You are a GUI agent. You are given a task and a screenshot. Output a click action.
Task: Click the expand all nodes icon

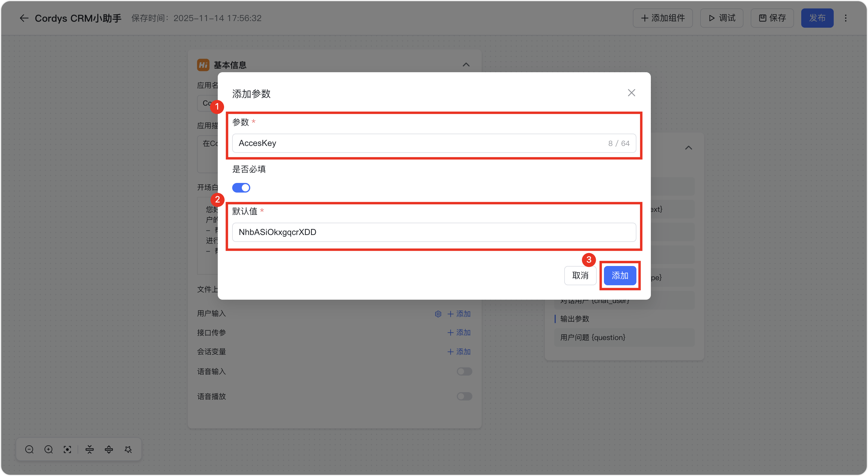pos(109,449)
